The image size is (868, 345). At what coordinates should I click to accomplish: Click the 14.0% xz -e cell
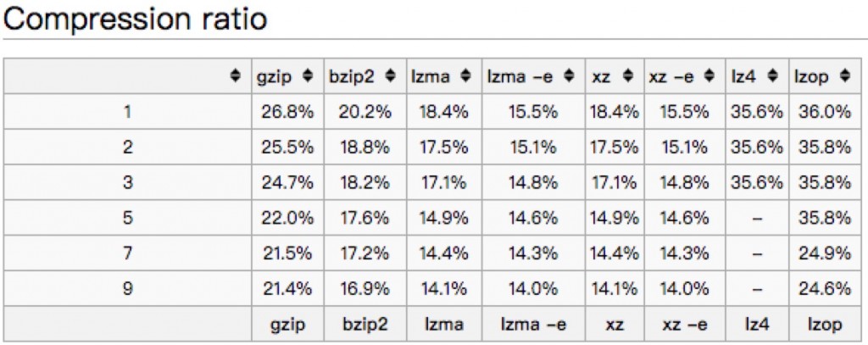(x=684, y=289)
